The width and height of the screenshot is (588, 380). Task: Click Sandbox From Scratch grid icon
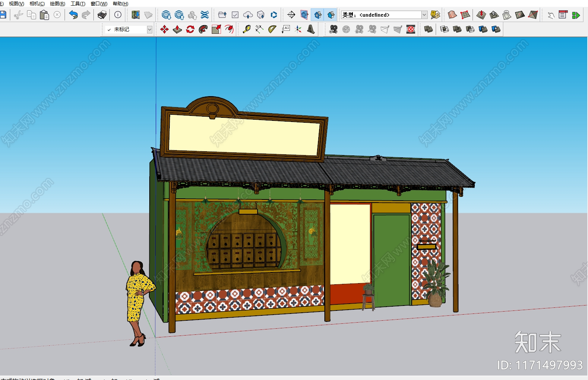pyautogui.click(x=465, y=15)
